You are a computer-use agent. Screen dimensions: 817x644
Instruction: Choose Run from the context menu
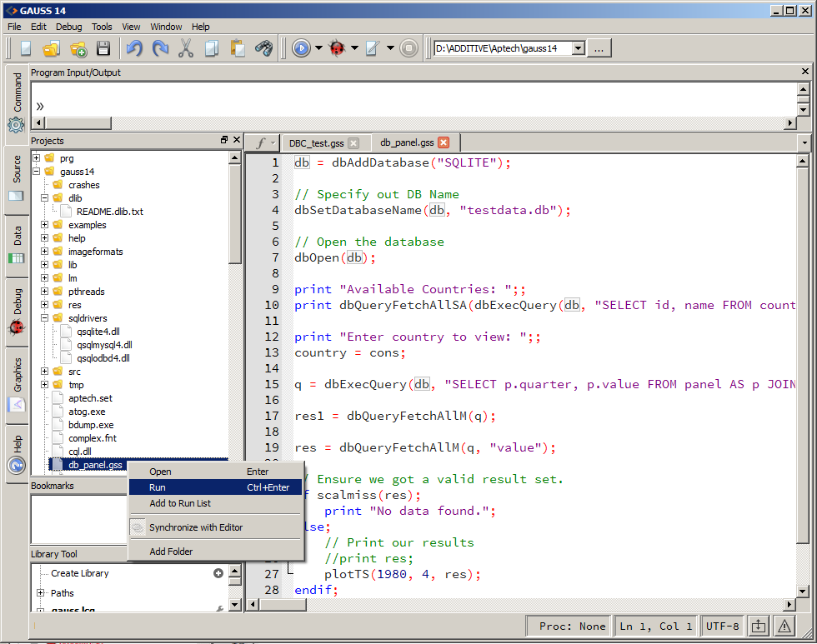(x=216, y=487)
